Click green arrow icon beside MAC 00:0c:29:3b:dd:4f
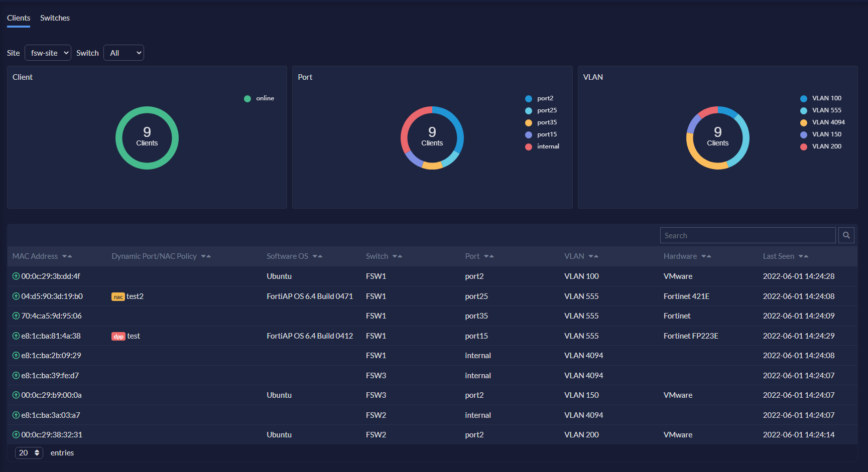Image resolution: width=868 pixels, height=472 pixels. [x=15, y=276]
